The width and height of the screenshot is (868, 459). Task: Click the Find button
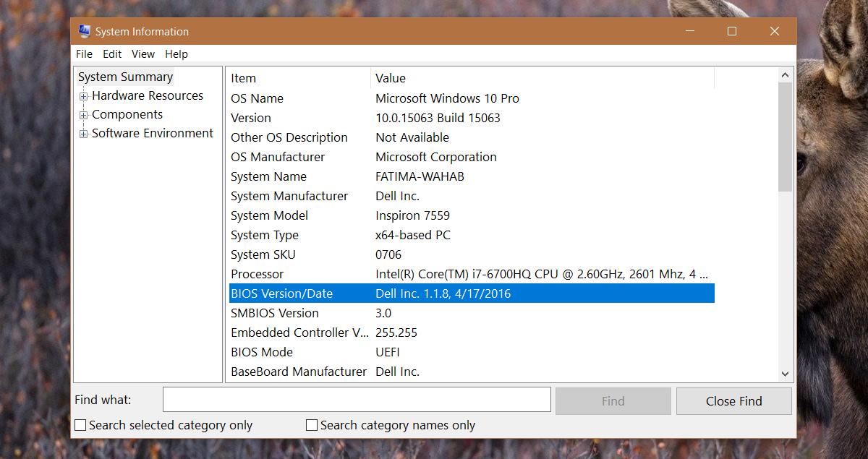(613, 401)
